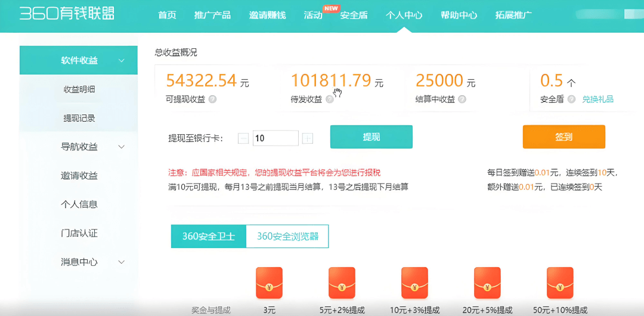Open 提现记录 in the sidebar
The image size is (644, 316).
click(x=79, y=118)
